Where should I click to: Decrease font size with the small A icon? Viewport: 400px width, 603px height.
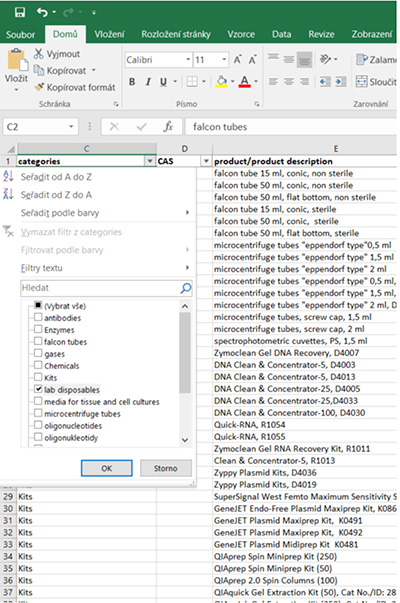[252, 60]
